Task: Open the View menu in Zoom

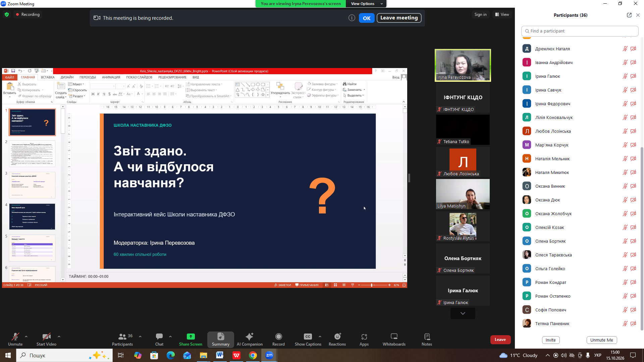Action: click(502, 14)
